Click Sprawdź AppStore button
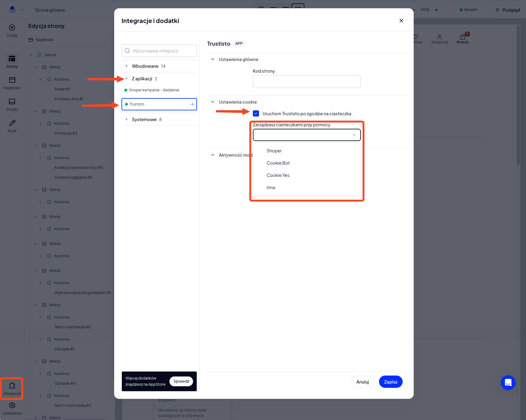 tap(181, 381)
